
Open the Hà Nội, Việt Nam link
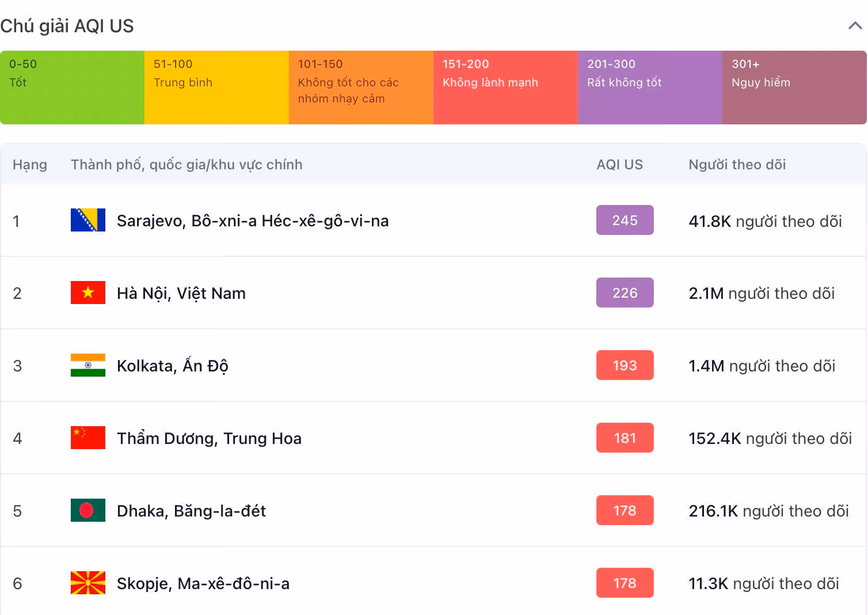[x=181, y=294]
